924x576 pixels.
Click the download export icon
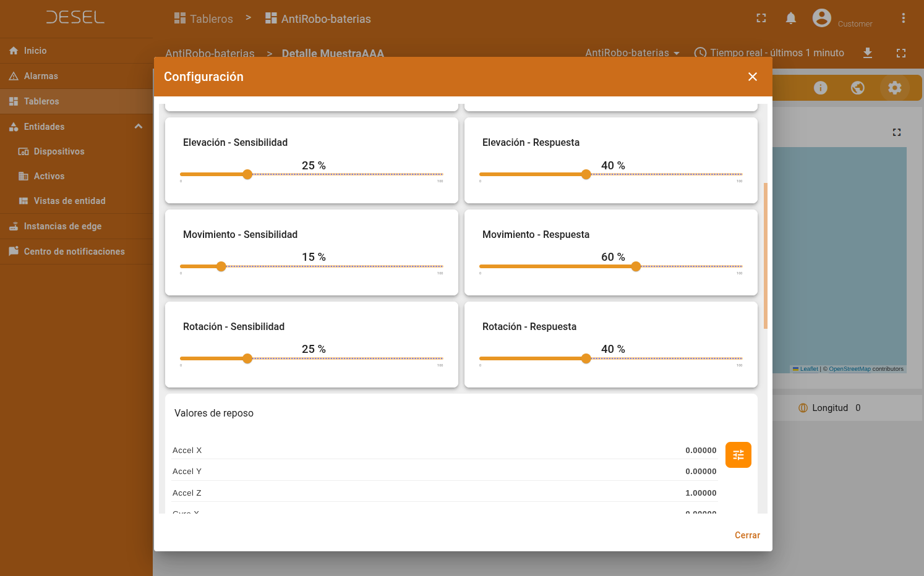867,53
